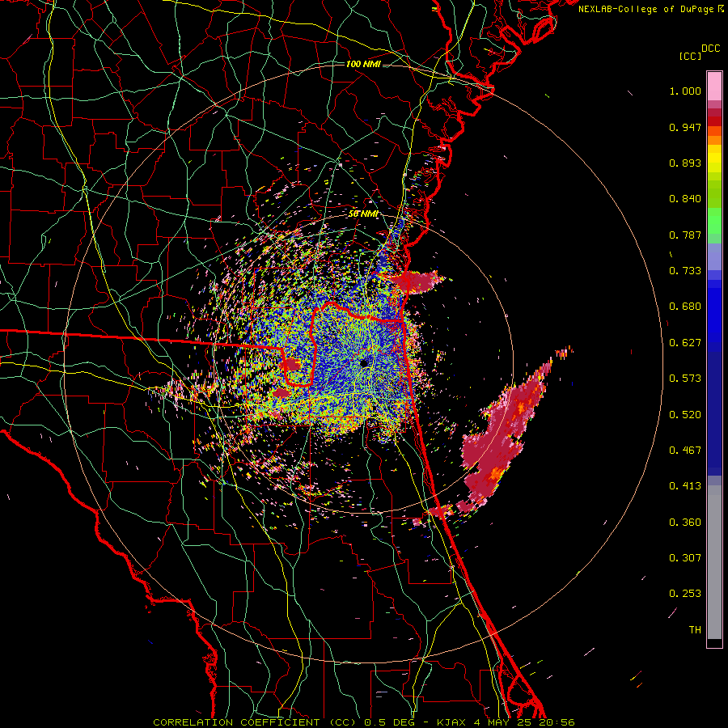Image resolution: width=728 pixels, height=728 pixels.
Task: Click the 0.787 scale value
Action: click(x=685, y=235)
